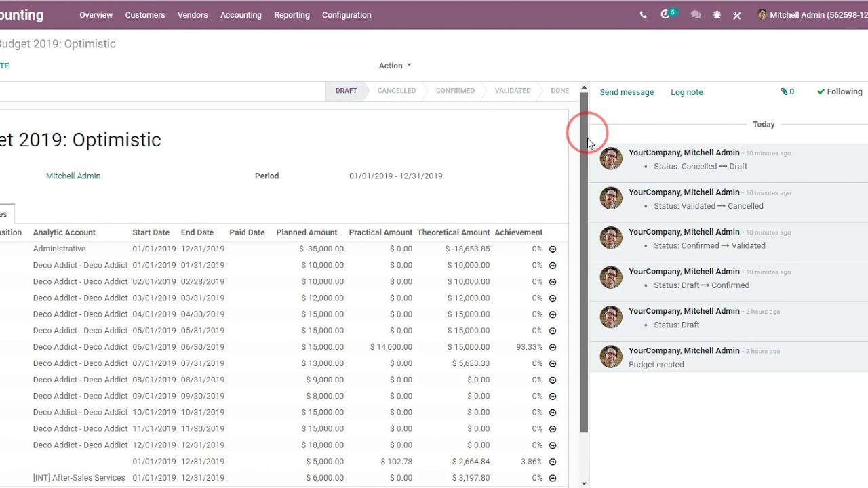
Task: Open entries icon for 3.86% achievement row
Action: pyautogui.click(x=553, y=462)
